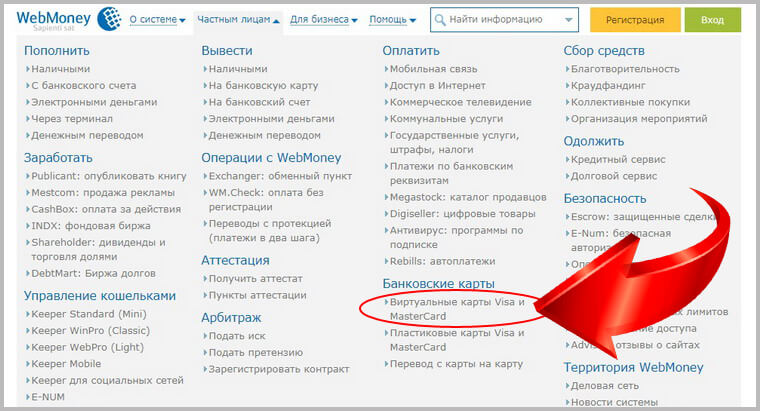Image resolution: width=760 pixels, height=411 pixels.
Task: Open 'На банковскую карту' link
Action: [263, 85]
